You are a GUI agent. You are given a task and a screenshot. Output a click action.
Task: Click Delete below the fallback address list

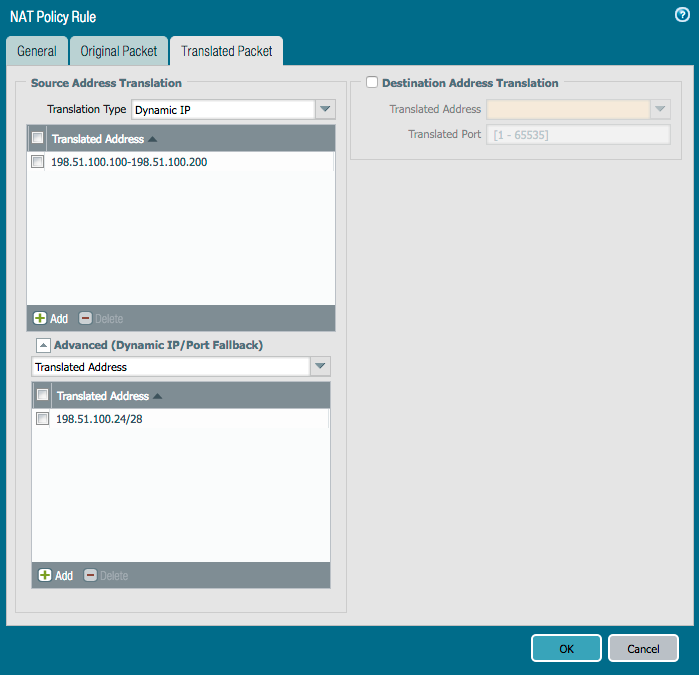106,576
